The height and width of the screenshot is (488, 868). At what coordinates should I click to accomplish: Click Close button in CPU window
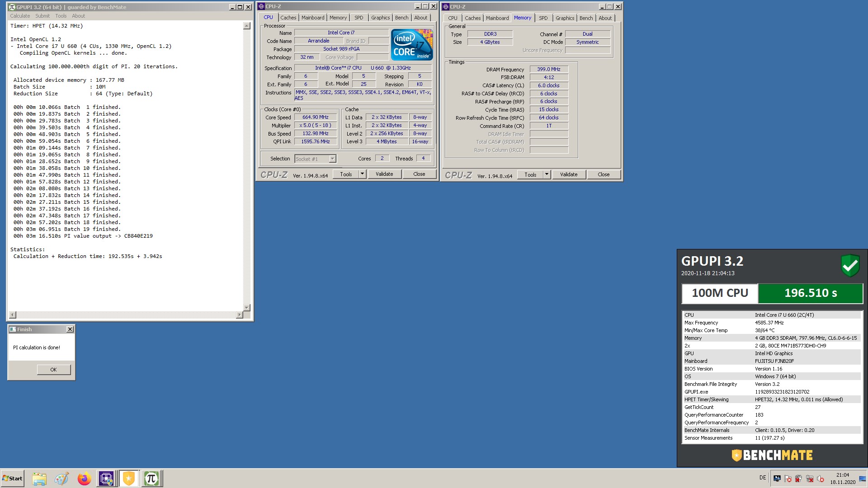(x=419, y=174)
